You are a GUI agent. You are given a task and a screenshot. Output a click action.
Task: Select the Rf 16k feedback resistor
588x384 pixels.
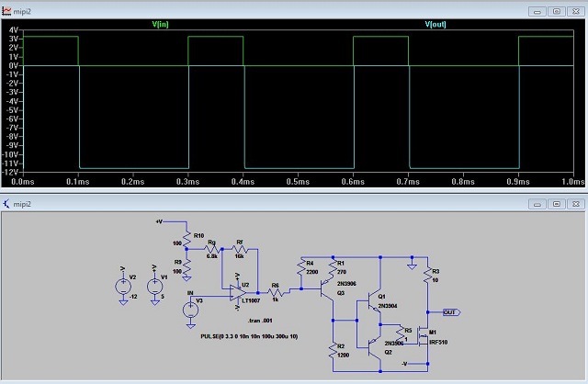click(x=240, y=249)
